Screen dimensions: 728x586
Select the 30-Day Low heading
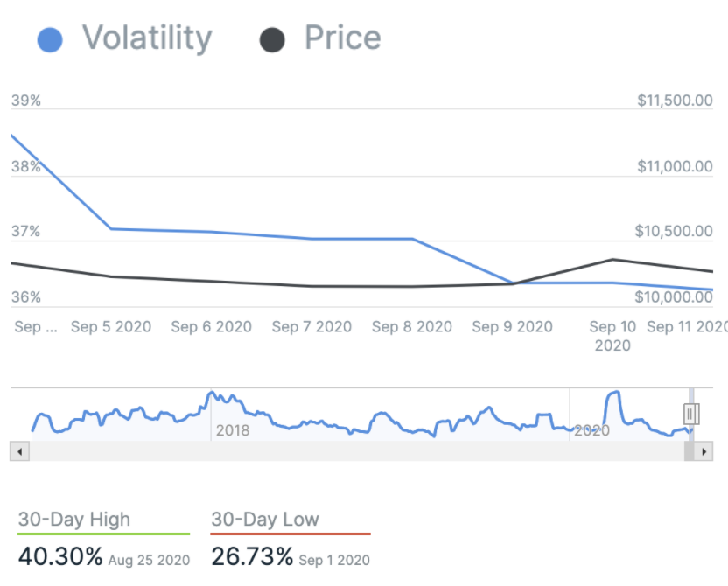(x=265, y=520)
